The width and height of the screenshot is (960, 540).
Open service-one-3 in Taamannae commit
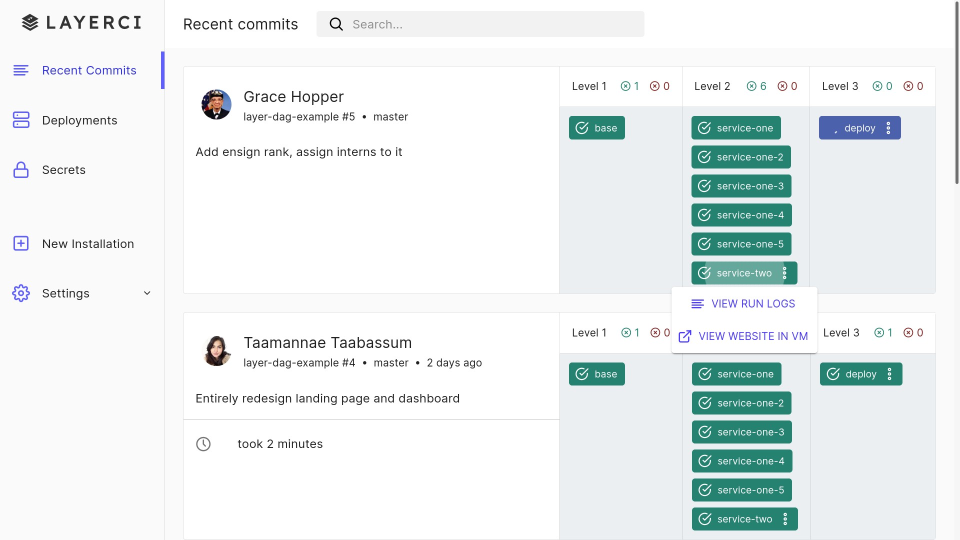741,432
